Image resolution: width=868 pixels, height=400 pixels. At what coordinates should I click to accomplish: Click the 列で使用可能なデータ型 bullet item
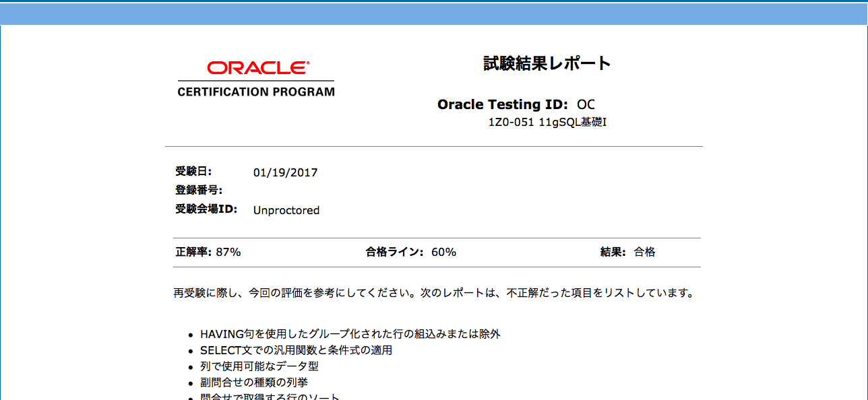coord(259,366)
